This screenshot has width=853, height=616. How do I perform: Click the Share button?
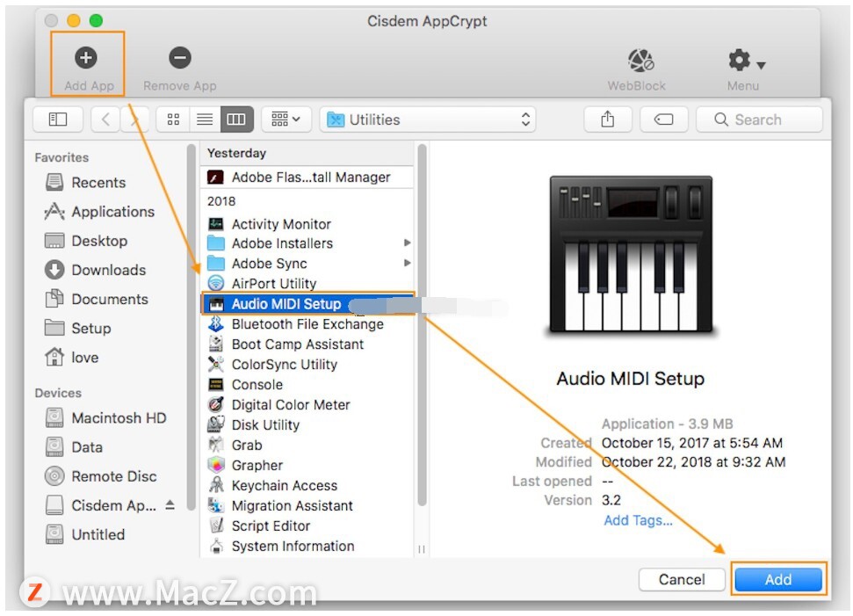[608, 120]
